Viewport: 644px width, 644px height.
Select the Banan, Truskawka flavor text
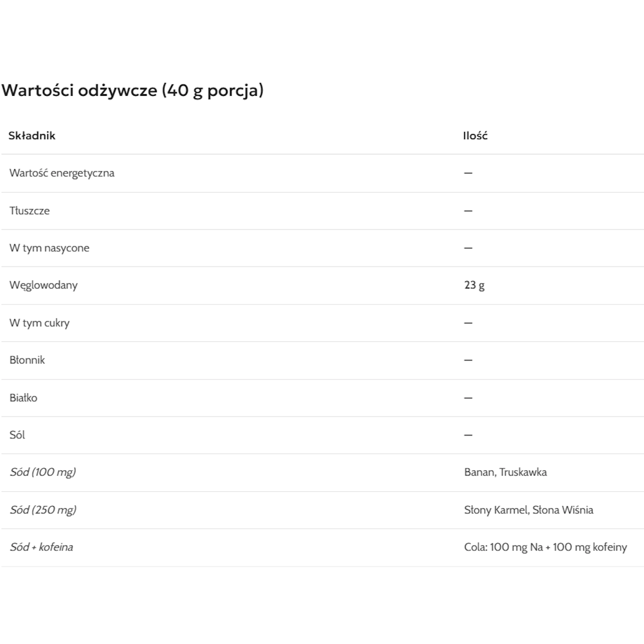(x=505, y=472)
